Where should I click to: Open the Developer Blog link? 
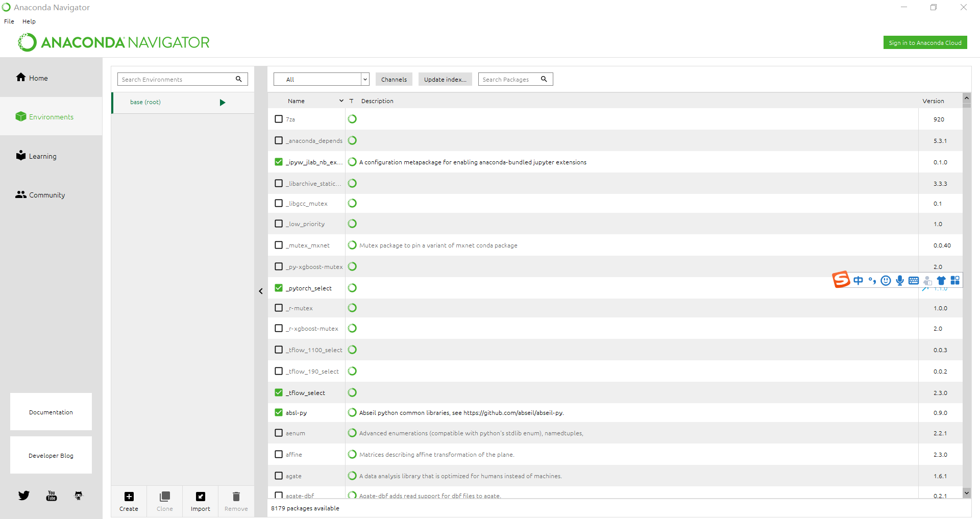pyautogui.click(x=51, y=455)
